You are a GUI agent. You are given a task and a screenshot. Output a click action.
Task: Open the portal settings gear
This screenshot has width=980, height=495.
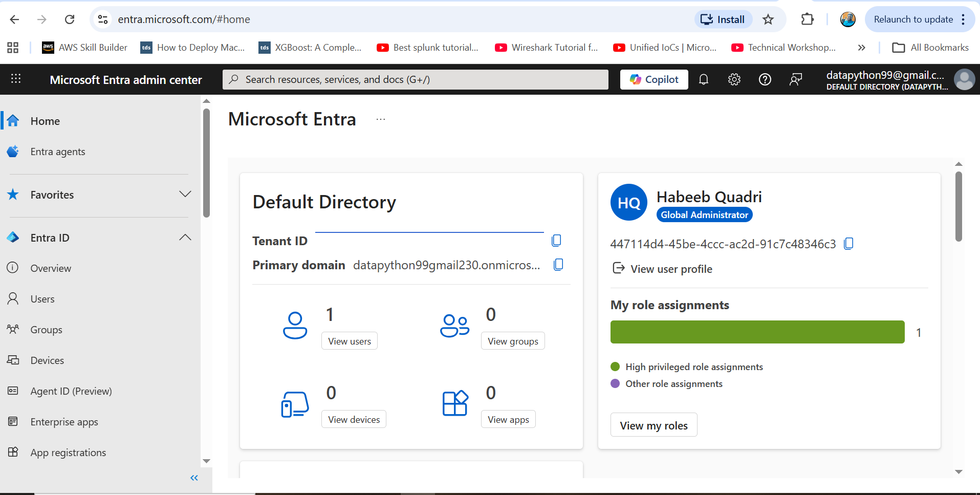point(734,79)
